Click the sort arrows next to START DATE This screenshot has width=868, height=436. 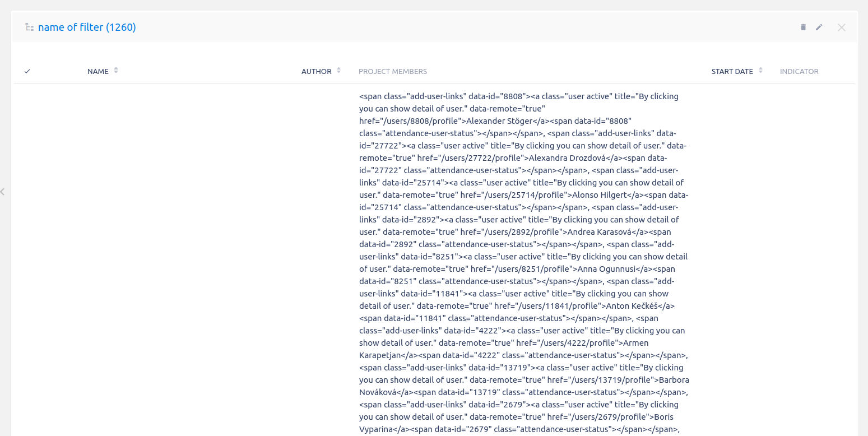(x=760, y=71)
